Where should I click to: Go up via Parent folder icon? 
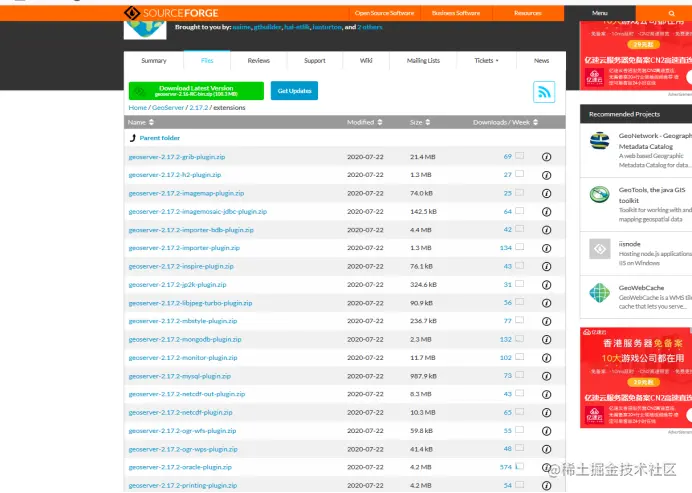tap(133, 138)
